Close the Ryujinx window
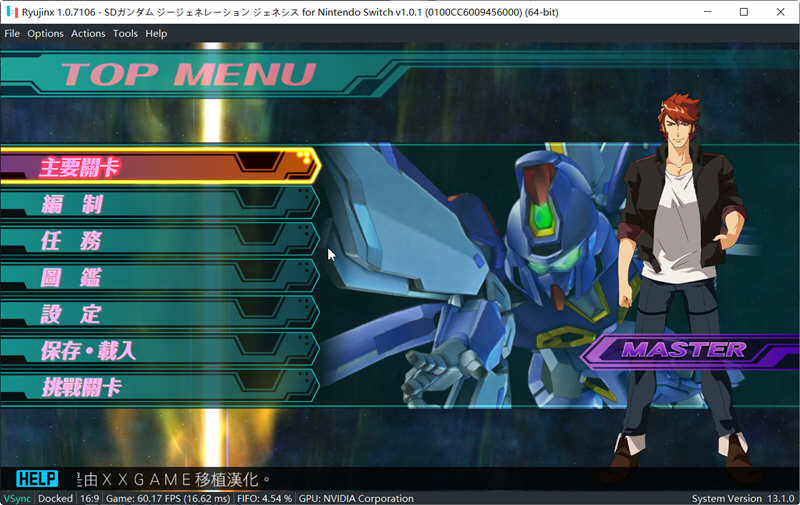Image resolution: width=800 pixels, height=505 pixels. click(780, 12)
